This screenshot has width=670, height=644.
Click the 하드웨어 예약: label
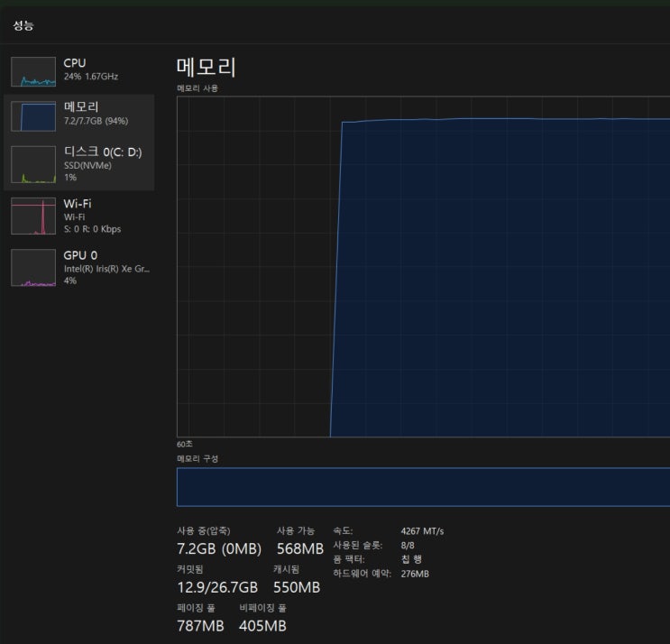coord(363,574)
